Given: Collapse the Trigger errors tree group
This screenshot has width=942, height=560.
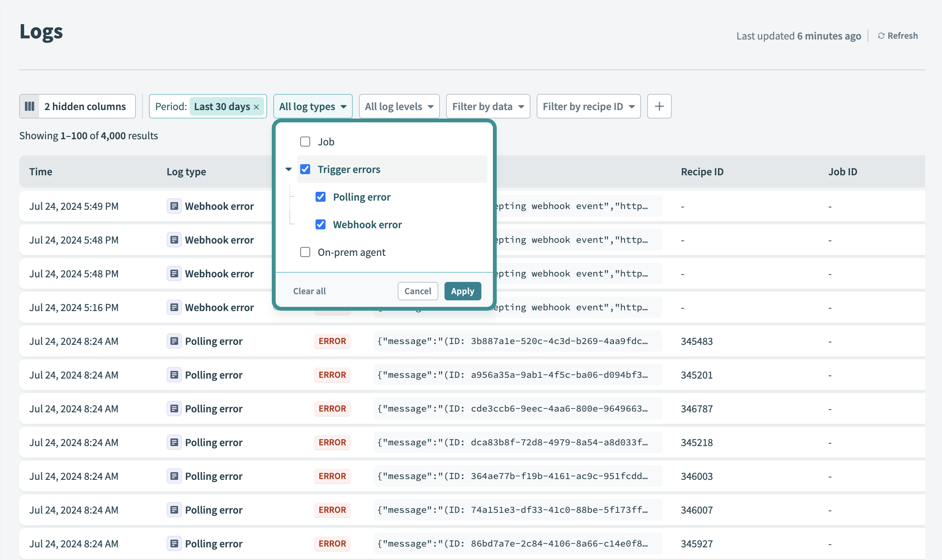Looking at the screenshot, I should [289, 169].
